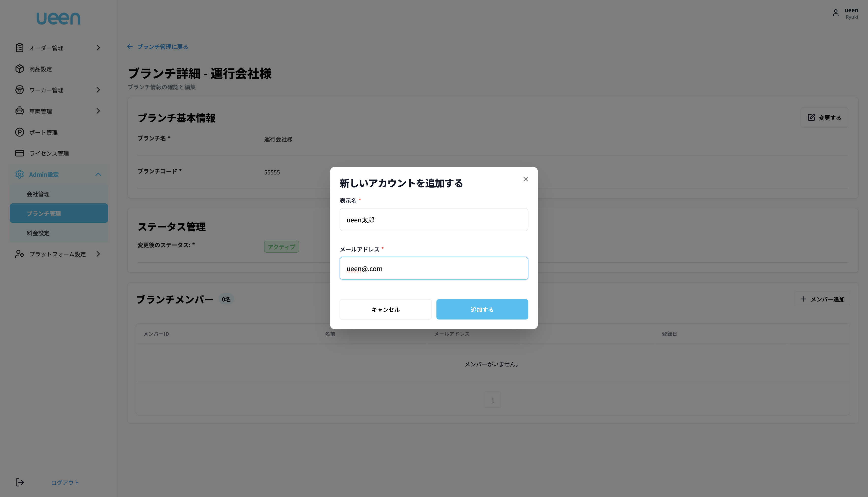
Task: Open the Admin設定 gear icon
Action: pyautogui.click(x=20, y=174)
